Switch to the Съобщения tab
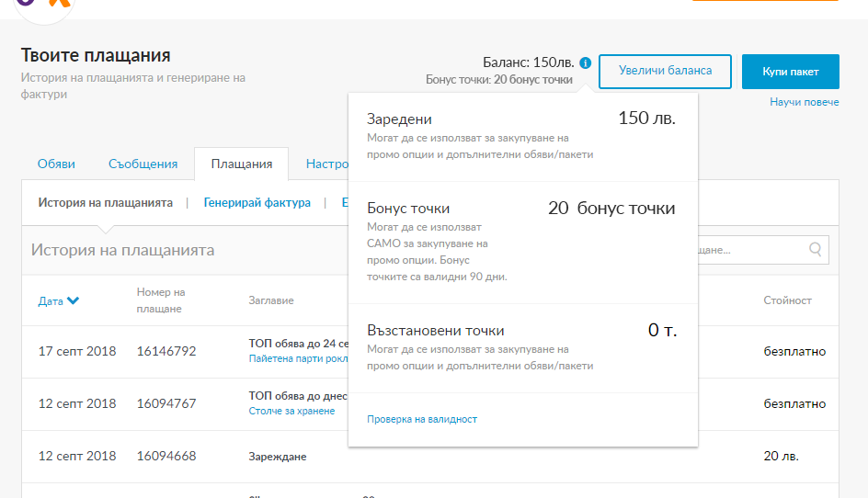Image resolution: width=868 pixels, height=498 pixels. coord(143,164)
